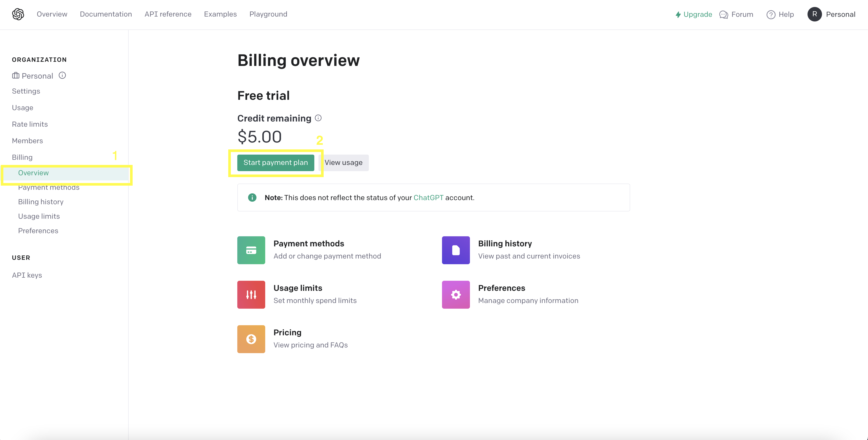Open the Personal account menu label
Image resolution: width=868 pixels, height=440 pixels.
click(x=841, y=14)
